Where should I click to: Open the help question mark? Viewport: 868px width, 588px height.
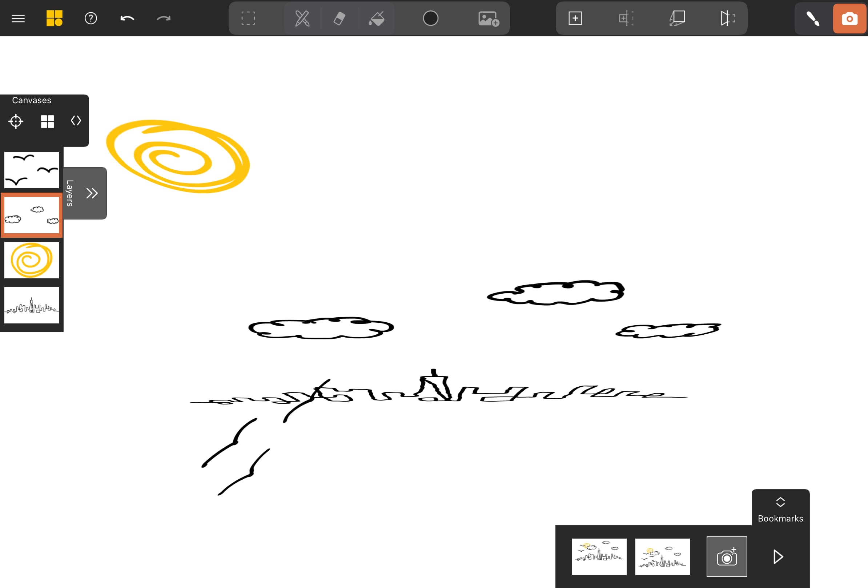91,18
